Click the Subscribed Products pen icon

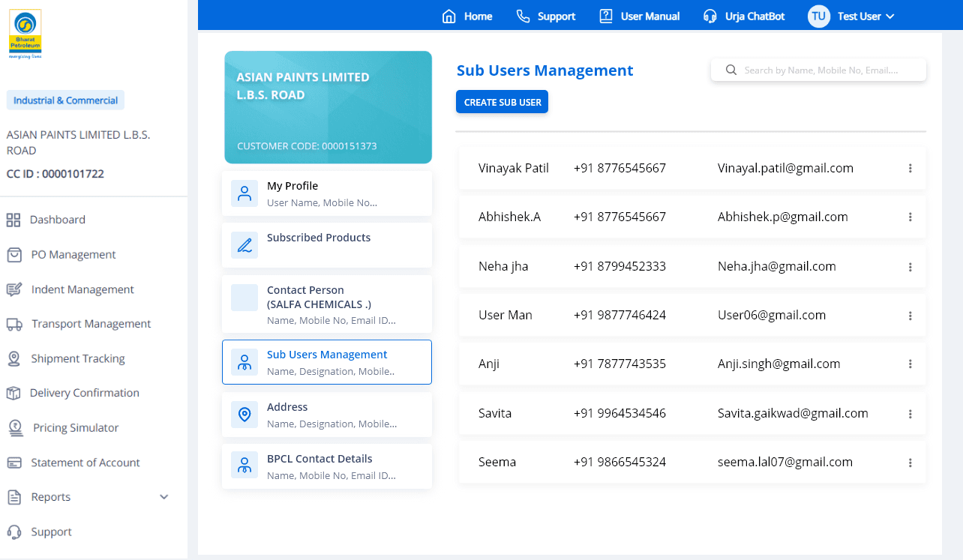point(244,245)
